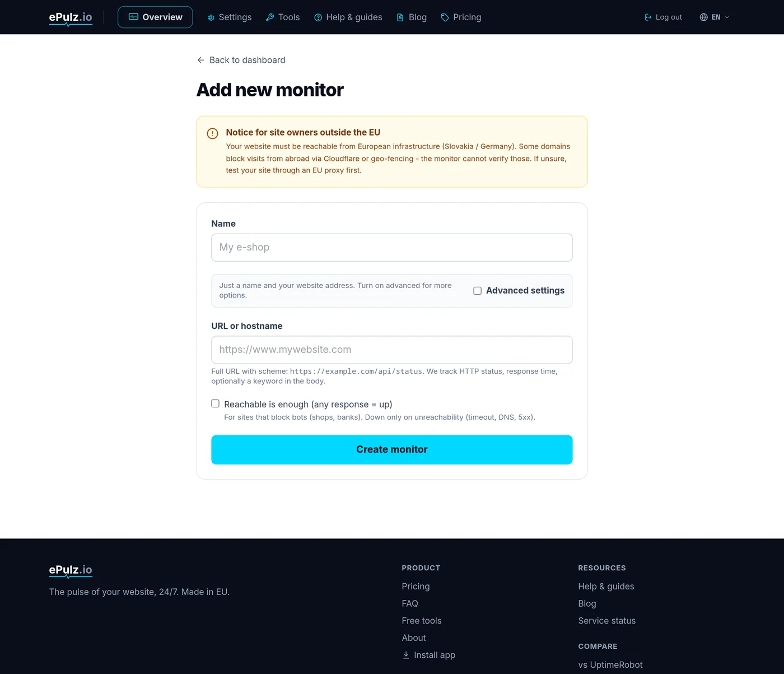This screenshot has width=784, height=674.
Task: Open Help & guides in top navigation
Action: click(x=348, y=17)
